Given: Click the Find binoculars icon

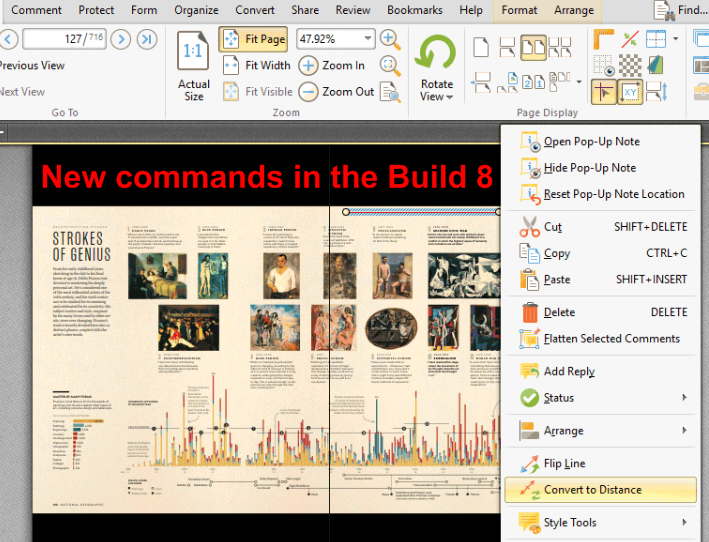Looking at the screenshot, I should [x=665, y=11].
